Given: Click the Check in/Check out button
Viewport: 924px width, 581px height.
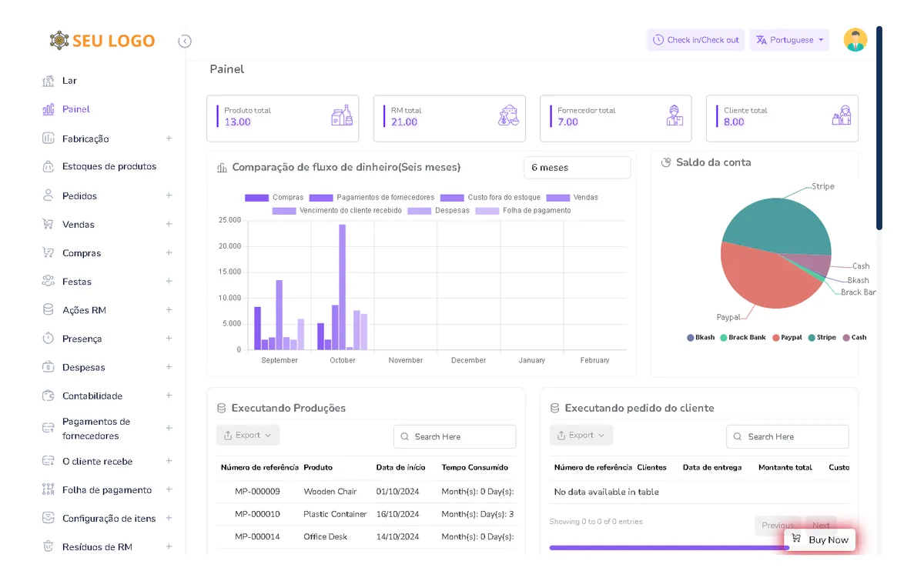Looking at the screenshot, I should pos(695,40).
